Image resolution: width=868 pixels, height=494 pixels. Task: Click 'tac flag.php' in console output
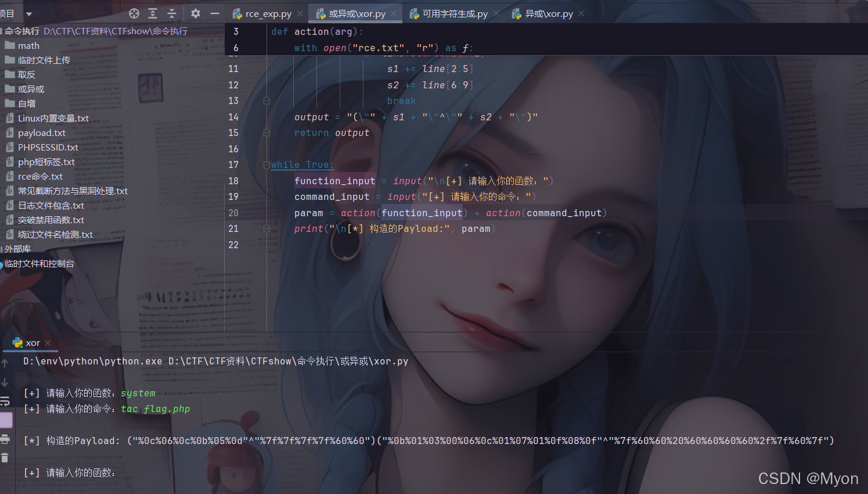click(156, 409)
